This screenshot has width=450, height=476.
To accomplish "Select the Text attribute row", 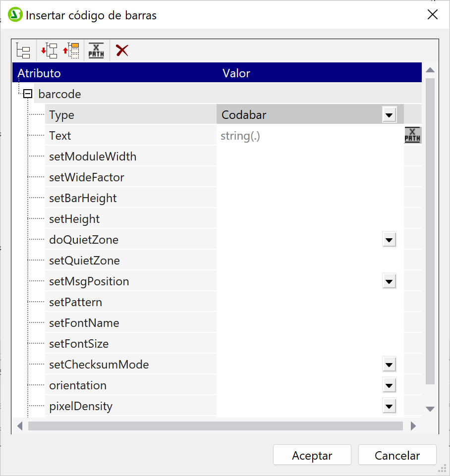I will 131,135.
